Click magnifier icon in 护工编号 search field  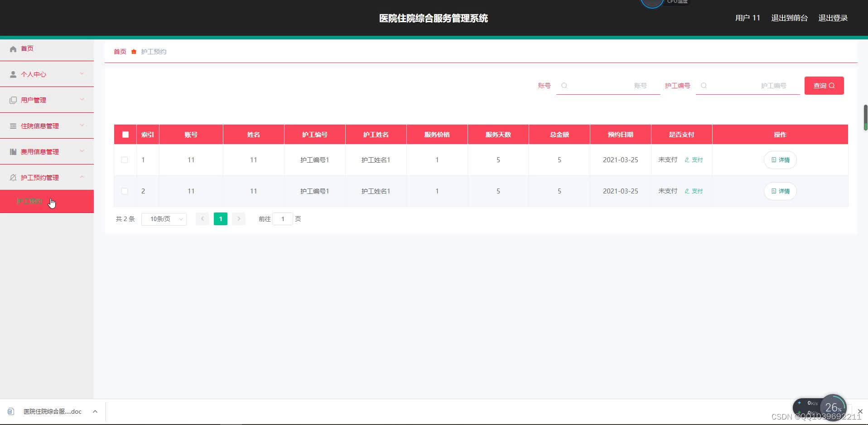tap(704, 86)
